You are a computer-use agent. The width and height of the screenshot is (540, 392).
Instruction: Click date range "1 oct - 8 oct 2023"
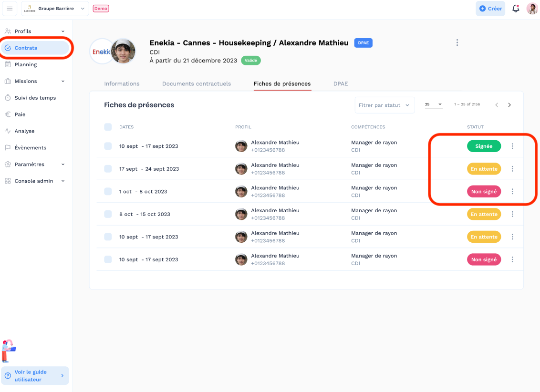[x=143, y=192]
